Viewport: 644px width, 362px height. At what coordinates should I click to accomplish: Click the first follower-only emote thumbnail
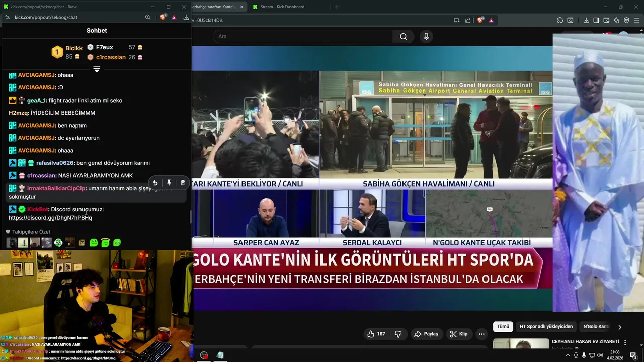[11, 243]
